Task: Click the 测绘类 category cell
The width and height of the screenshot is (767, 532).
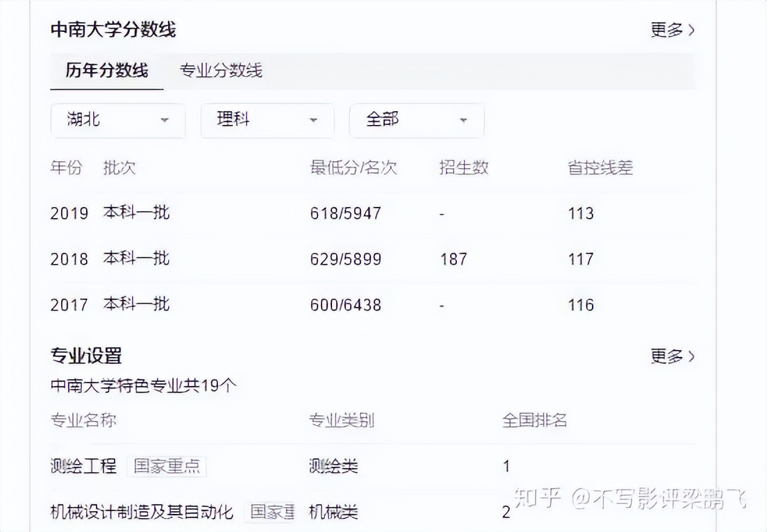Action: (x=333, y=466)
